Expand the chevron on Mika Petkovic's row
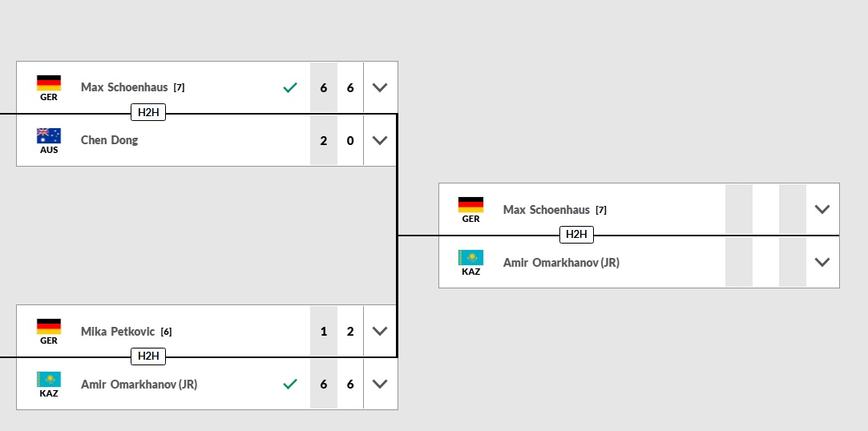Image resolution: width=868 pixels, height=431 pixels. pyautogui.click(x=380, y=331)
